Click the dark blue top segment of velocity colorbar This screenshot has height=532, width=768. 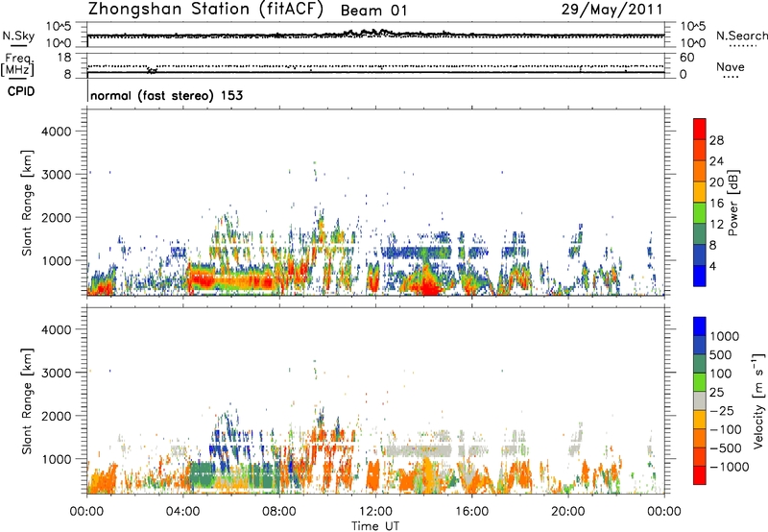700,326
